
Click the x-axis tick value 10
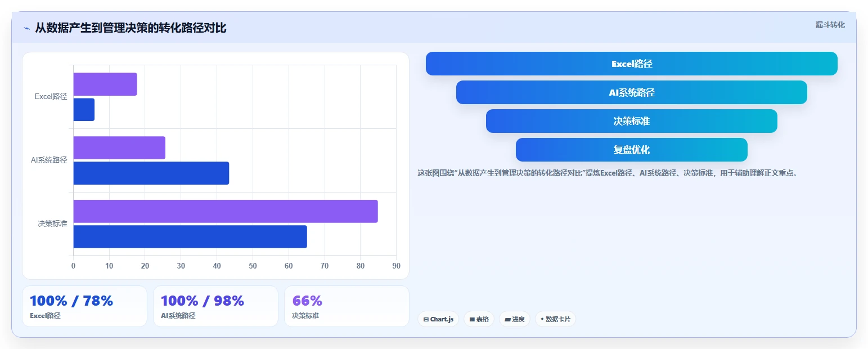(109, 266)
